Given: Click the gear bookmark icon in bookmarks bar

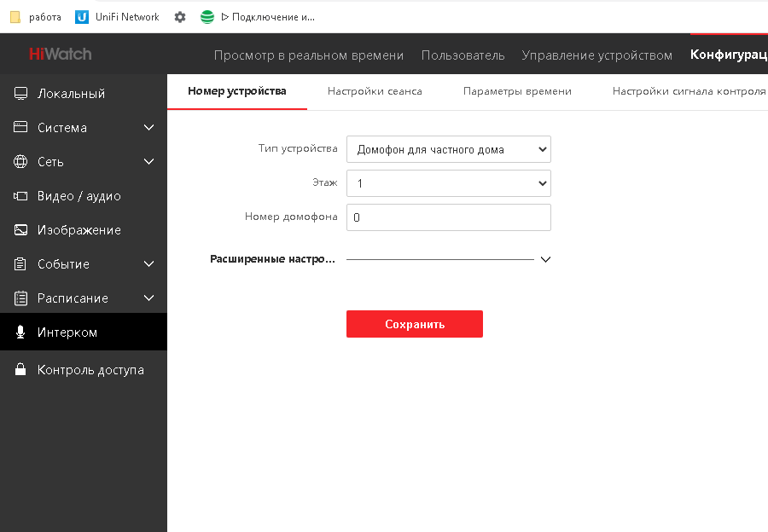Looking at the screenshot, I should point(180,17).
